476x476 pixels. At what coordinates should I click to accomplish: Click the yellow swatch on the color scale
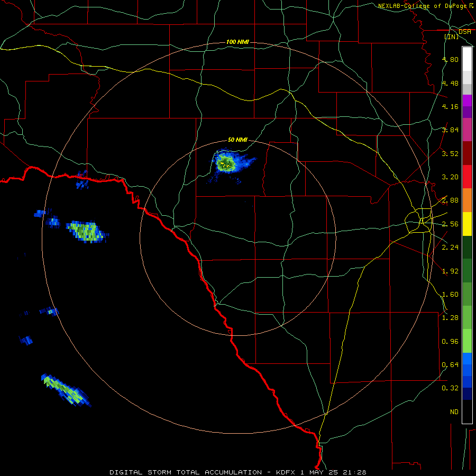[467, 224]
